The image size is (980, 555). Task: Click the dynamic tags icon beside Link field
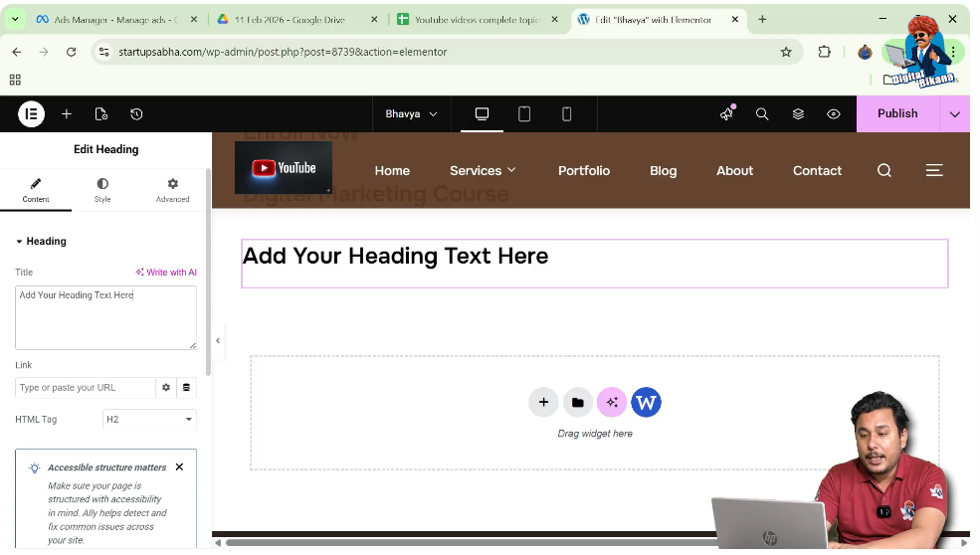coord(186,388)
